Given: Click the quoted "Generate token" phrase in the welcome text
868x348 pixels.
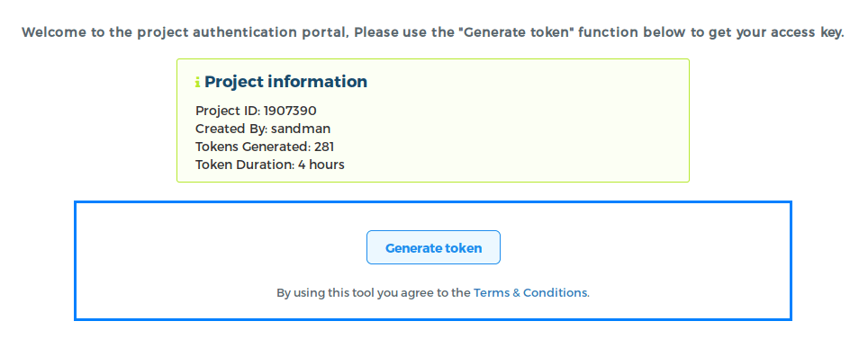Looking at the screenshot, I should coord(517,32).
